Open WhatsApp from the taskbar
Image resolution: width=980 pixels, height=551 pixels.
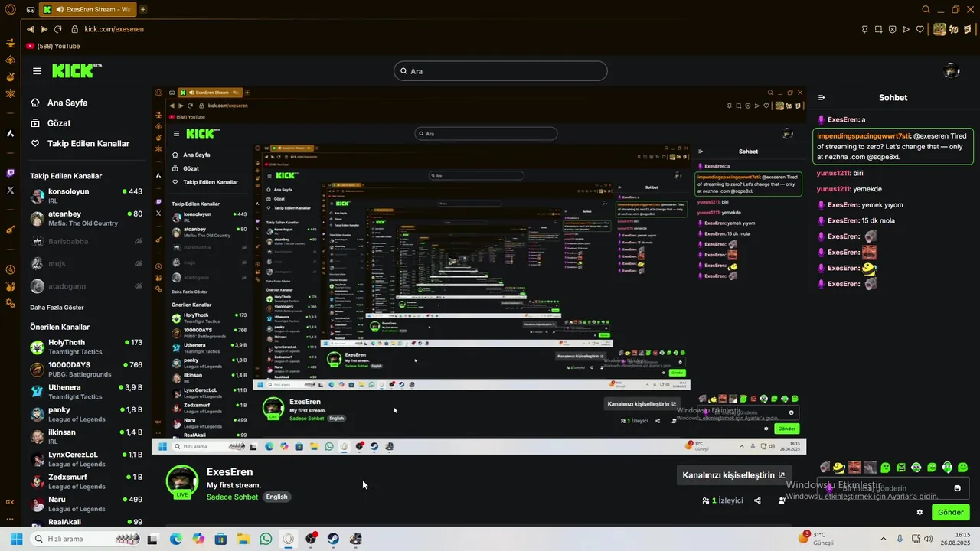[x=266, y=539]
